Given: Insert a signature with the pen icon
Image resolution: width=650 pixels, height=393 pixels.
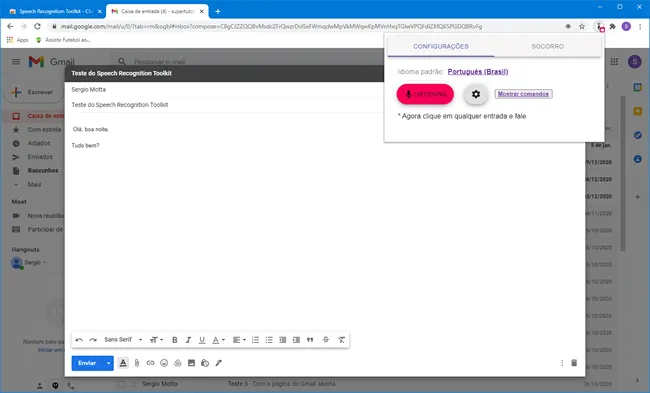Looking at the screenshot, I should pyautogui.click(x=218, y=363).
